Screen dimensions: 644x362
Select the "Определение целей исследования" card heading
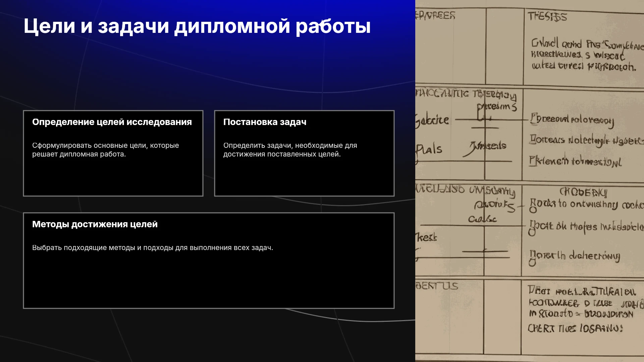point(112,122)
